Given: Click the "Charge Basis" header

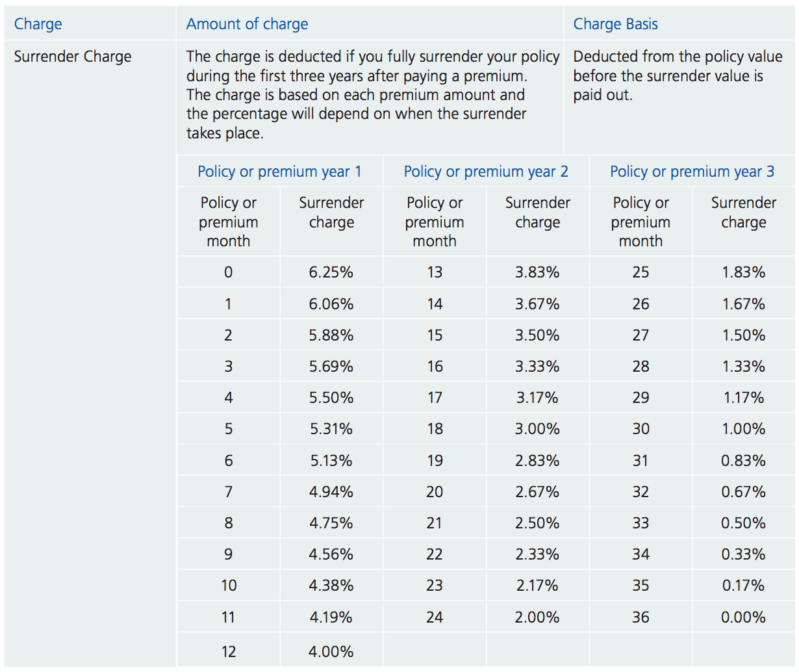Looking at the screenshot, I should pyautogui.click(x=615, y=24).
